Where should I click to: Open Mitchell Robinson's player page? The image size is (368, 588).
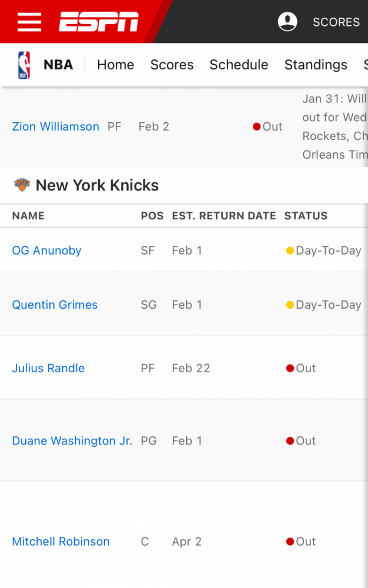point(61,542)
